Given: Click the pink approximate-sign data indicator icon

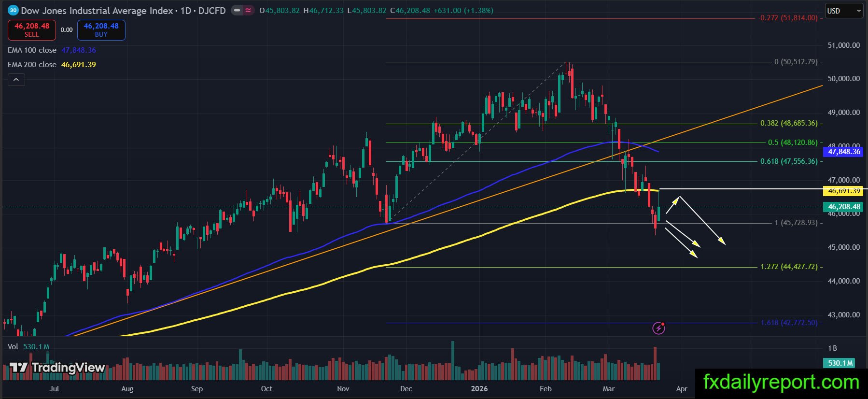Looking at the screenshot, I should (248, 10).
